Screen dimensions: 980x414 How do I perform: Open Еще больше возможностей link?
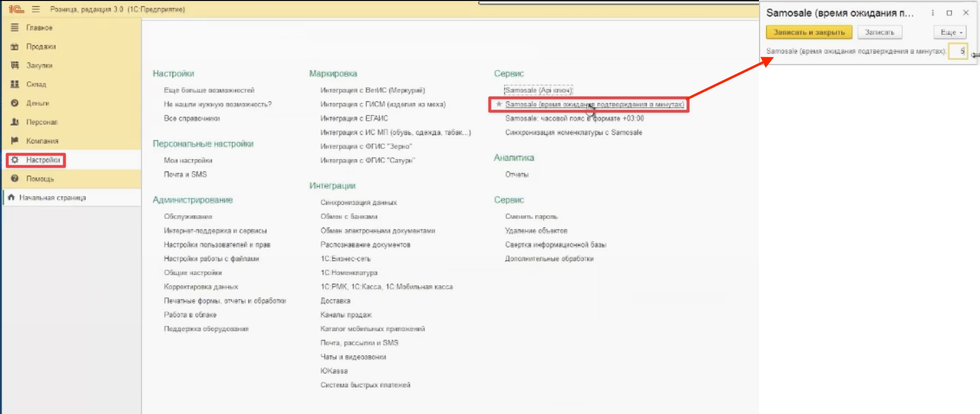209,90
